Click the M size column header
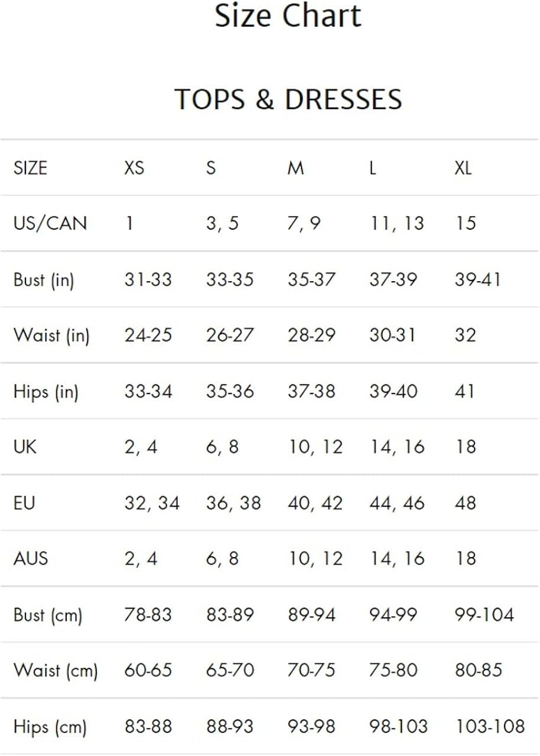The width and height of the screenshot is (540, 756). click(x=295, y=168)
